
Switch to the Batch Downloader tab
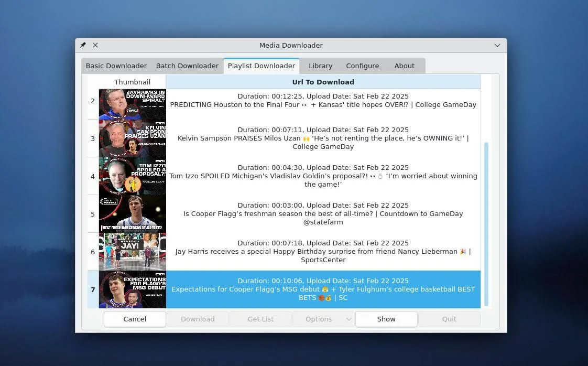187,66
